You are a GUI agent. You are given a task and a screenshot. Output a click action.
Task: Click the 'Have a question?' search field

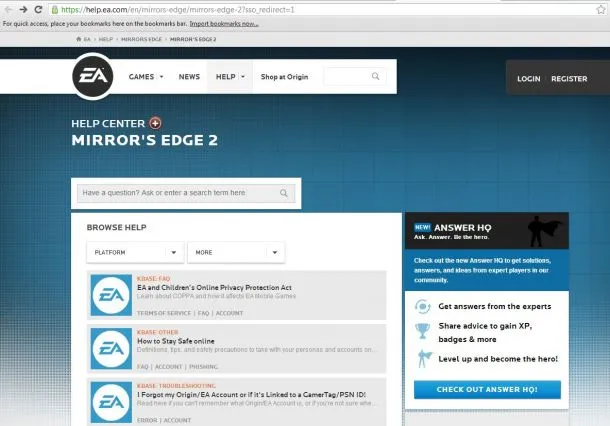186,193
